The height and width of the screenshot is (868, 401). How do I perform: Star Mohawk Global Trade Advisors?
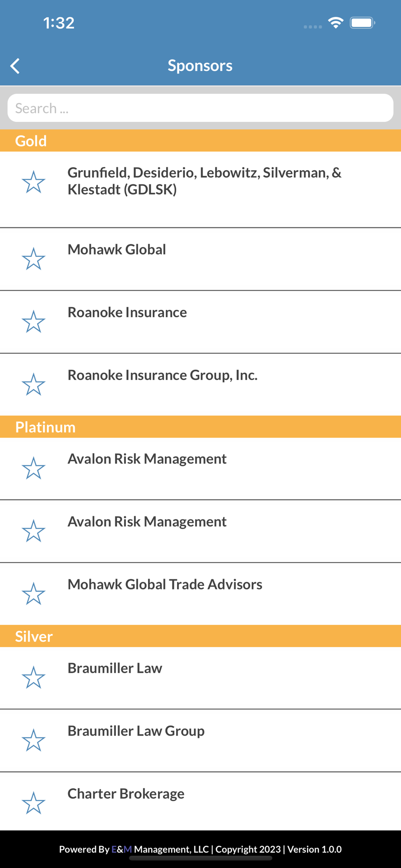point(33,594)
